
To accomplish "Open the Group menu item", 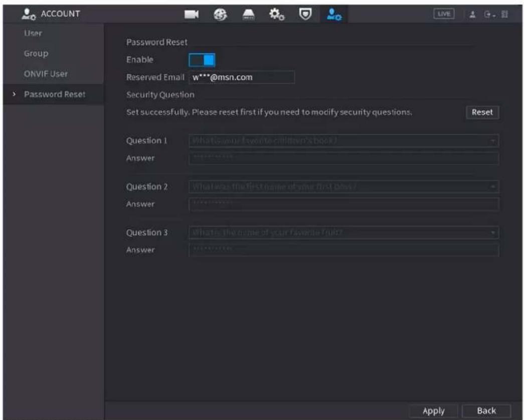I will click(36, 54).
